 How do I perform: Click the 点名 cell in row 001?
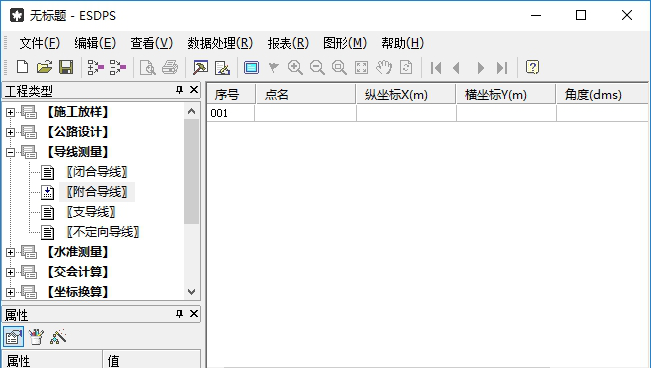(306, 113)
